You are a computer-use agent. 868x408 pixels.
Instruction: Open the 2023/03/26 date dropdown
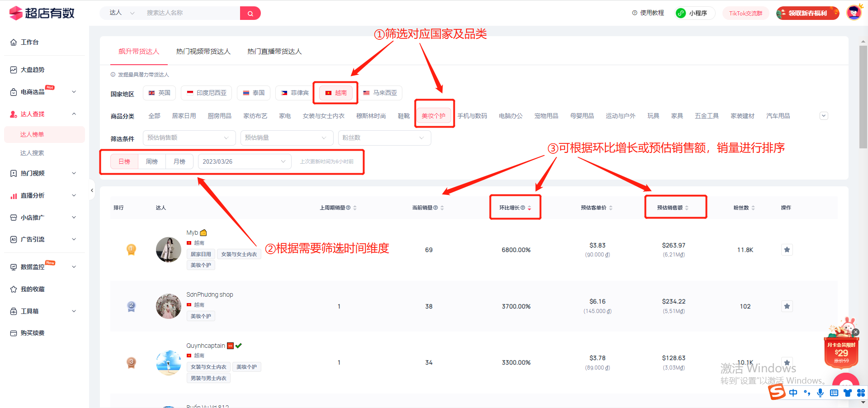coord(244,161)
